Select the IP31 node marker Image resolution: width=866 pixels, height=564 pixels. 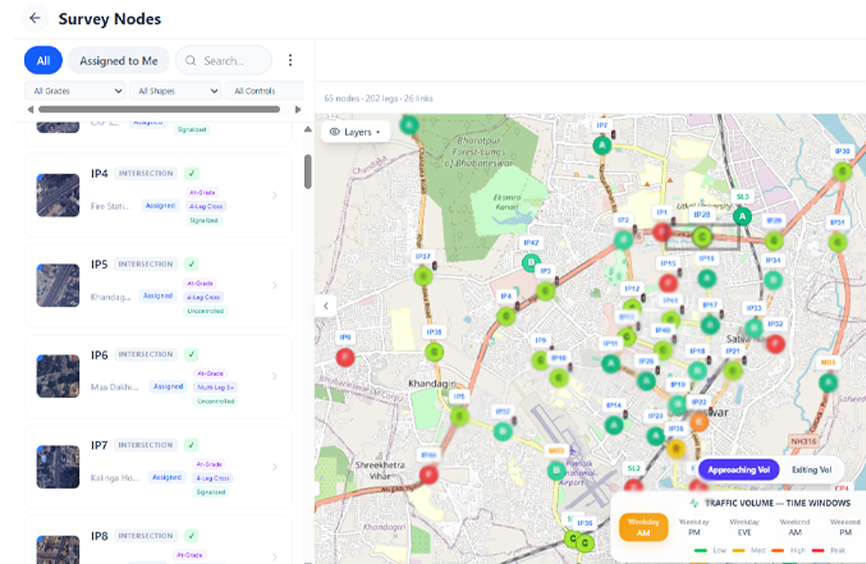coord(838,242)
